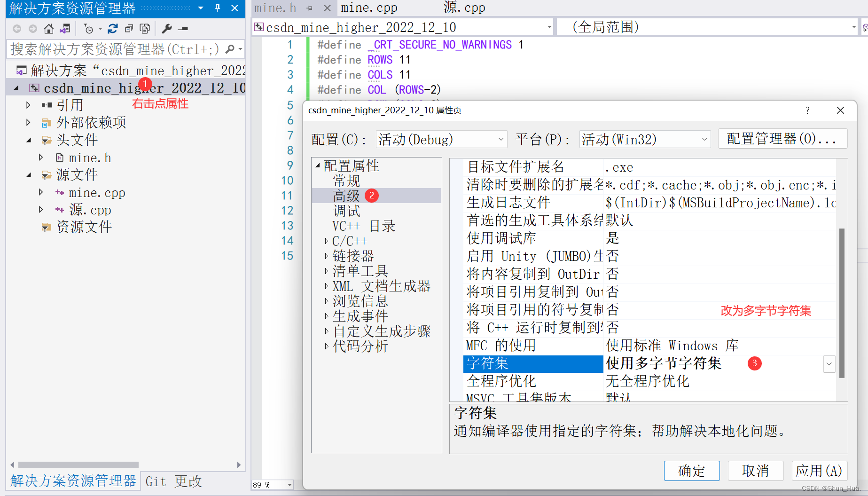Click the 源.cpp C++ file icon

[x=60, y=210]
